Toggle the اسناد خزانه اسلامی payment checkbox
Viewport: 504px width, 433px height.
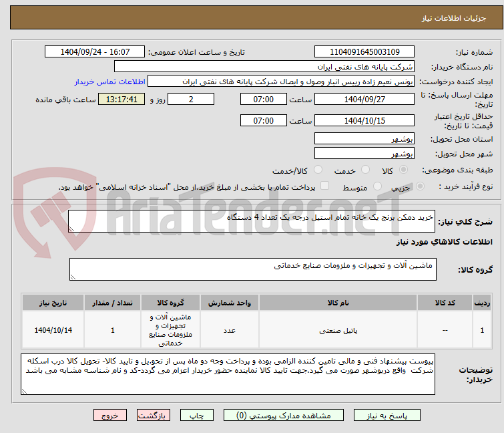pos(325,186)
